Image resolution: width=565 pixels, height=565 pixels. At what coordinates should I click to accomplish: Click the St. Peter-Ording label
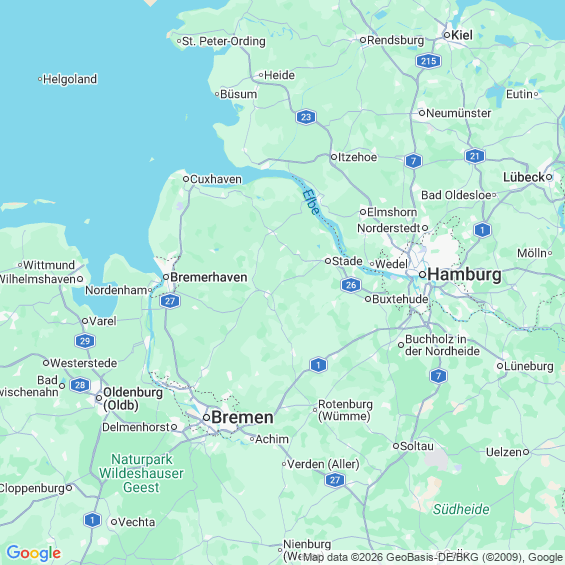pos(224,41)
